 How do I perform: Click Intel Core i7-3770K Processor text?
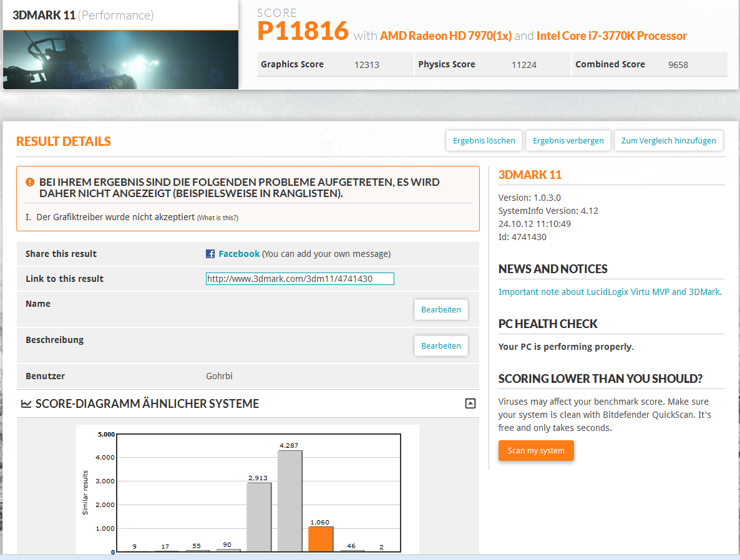611,36
